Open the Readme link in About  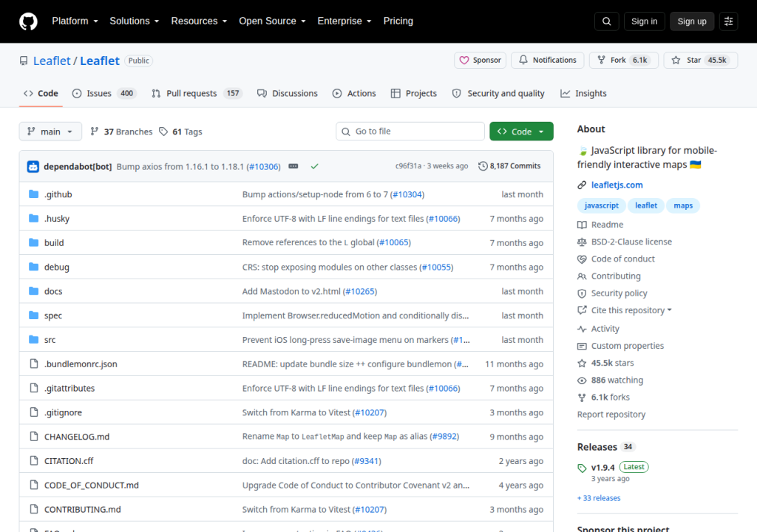tap(600, 225)
